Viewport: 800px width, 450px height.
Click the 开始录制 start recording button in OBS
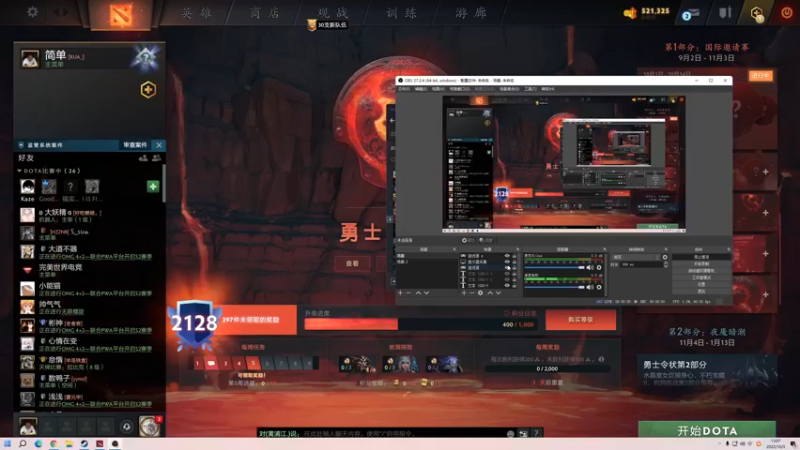(701, 264)
